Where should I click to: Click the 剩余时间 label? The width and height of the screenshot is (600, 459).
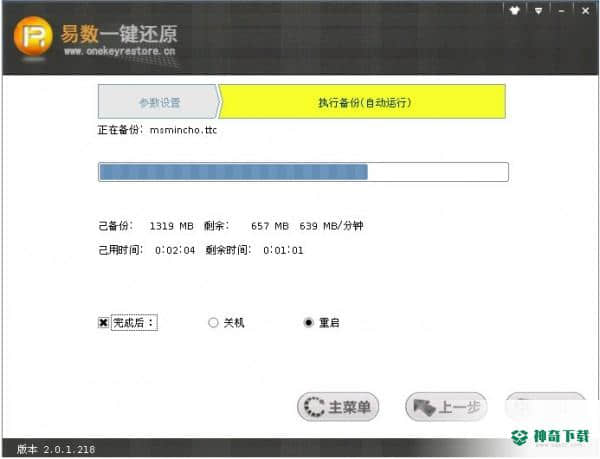click(228, 250)
